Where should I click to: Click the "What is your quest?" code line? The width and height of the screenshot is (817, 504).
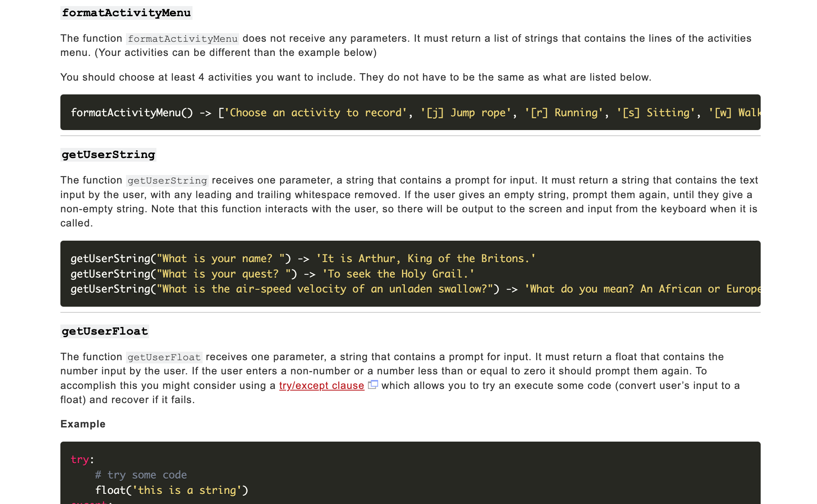(272, 274)
